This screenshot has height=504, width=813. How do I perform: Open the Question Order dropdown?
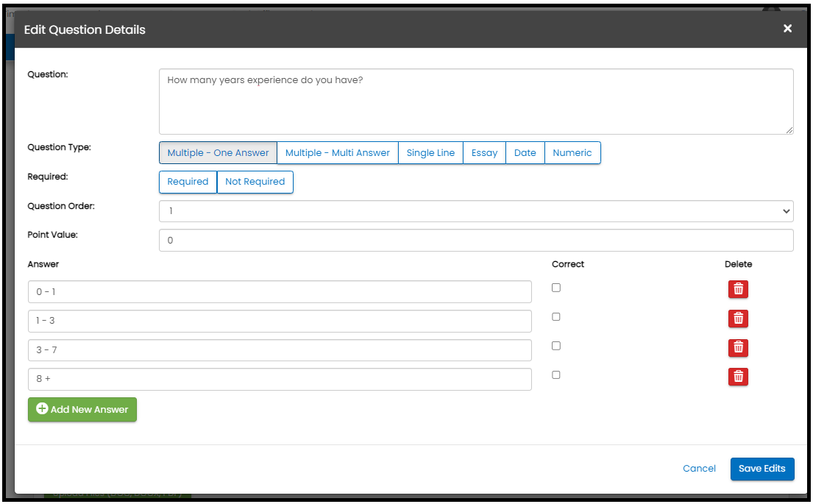[476, 211]
